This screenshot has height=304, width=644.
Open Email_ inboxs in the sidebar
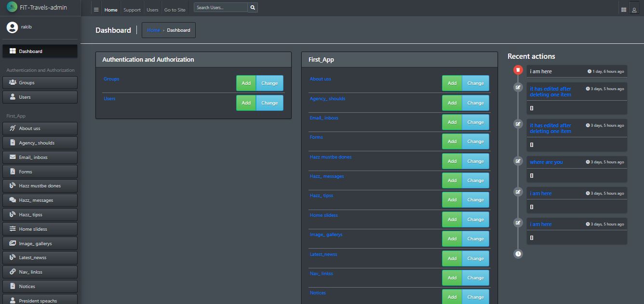click(x=40, y=157)
